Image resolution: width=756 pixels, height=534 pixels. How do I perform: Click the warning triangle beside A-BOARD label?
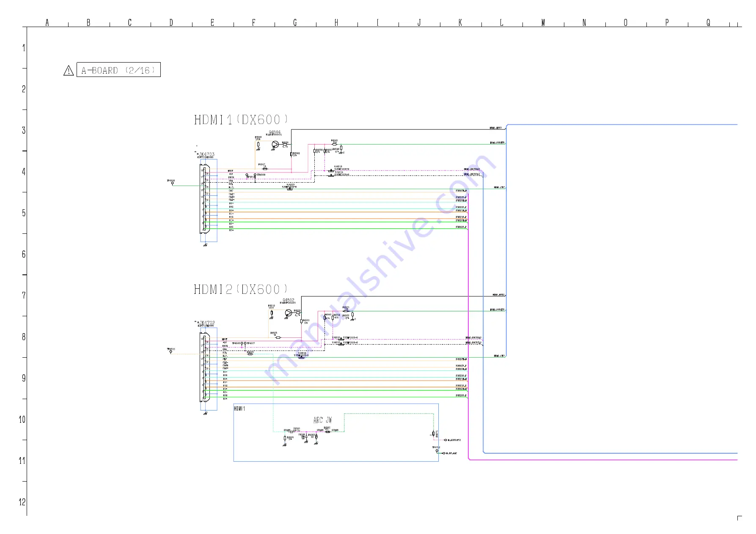pyautogui.click(x=69, y=71)
